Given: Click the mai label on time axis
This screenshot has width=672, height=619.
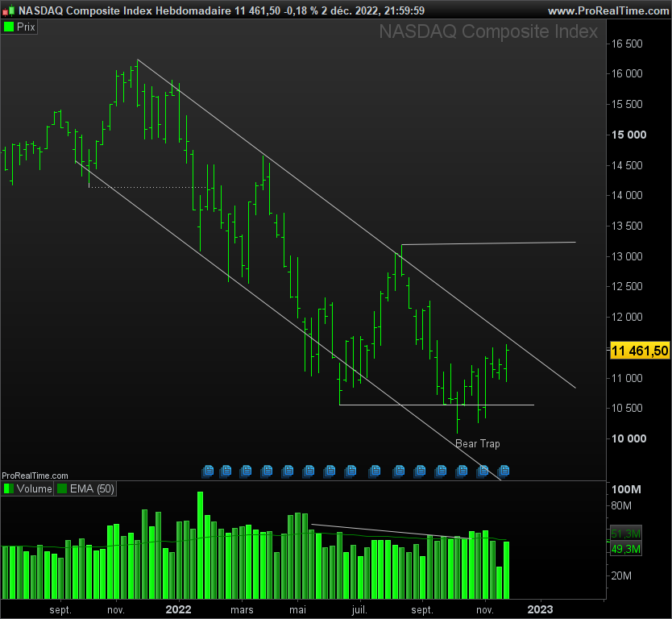Looking at the screenshot, I should pyautogui.click(x=297, y=610).
